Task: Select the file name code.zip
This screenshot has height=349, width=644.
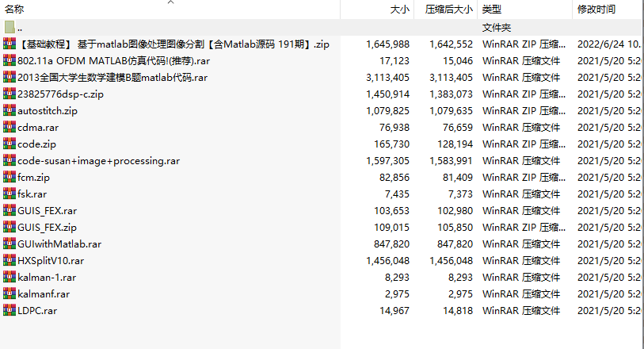Action: tap(36, 144)
